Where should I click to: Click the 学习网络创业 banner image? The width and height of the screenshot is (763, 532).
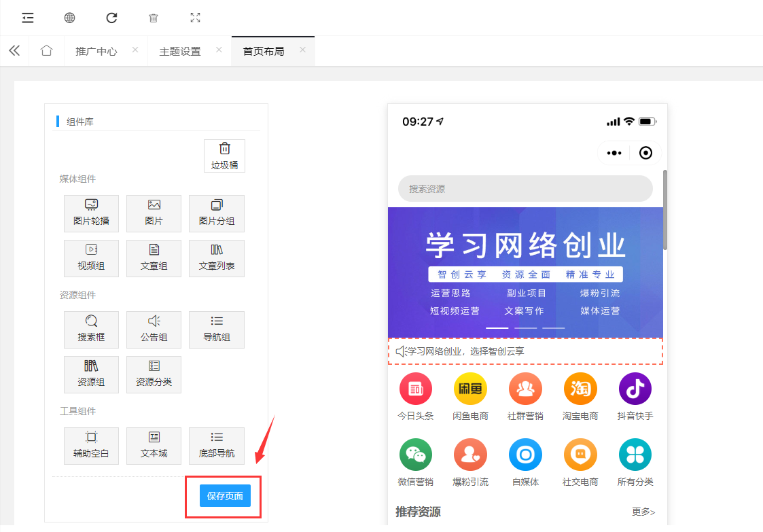coord(525,272)
